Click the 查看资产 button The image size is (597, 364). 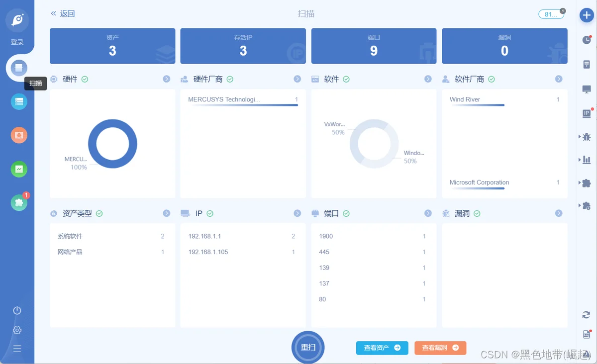click(x=382, y=348)
